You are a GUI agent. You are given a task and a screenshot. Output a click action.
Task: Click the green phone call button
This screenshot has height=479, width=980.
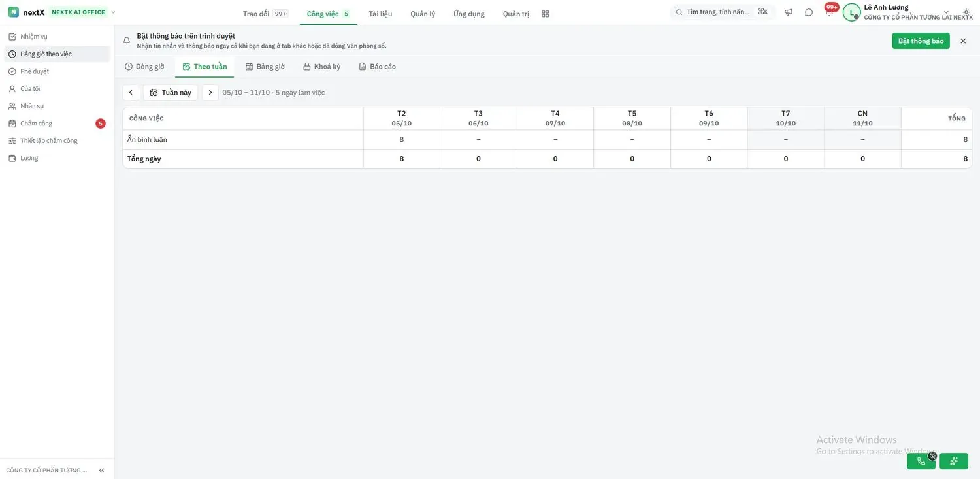point(921,461)
